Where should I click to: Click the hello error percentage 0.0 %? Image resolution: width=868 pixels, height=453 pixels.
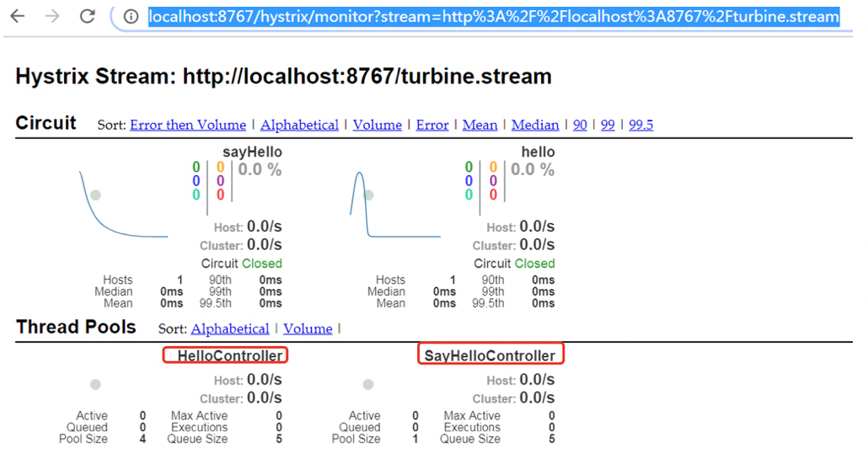coord(532,169)
